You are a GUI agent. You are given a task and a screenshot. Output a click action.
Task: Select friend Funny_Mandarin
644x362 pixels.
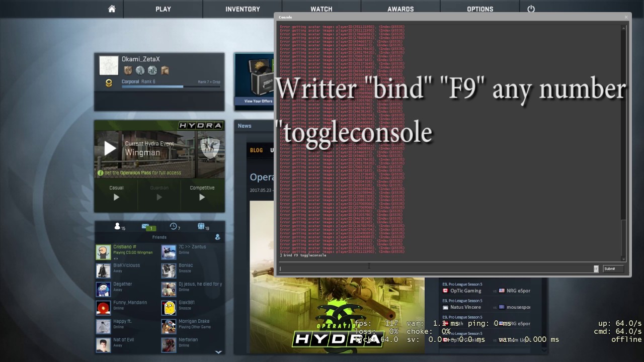pyautogui.click(x=128, y=308)
